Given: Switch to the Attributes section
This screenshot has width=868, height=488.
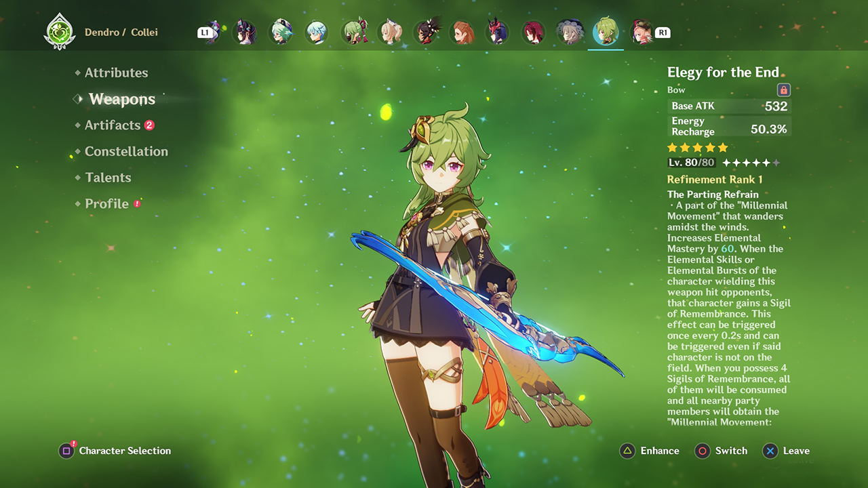Looking at the screenshot, I should [117, 73].
